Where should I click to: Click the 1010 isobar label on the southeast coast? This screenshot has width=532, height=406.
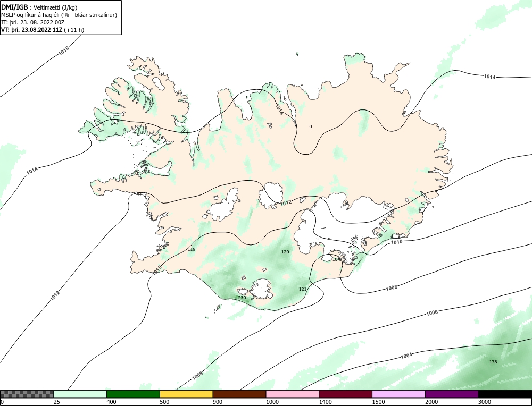pyautogui.click(x=397, y=242)
